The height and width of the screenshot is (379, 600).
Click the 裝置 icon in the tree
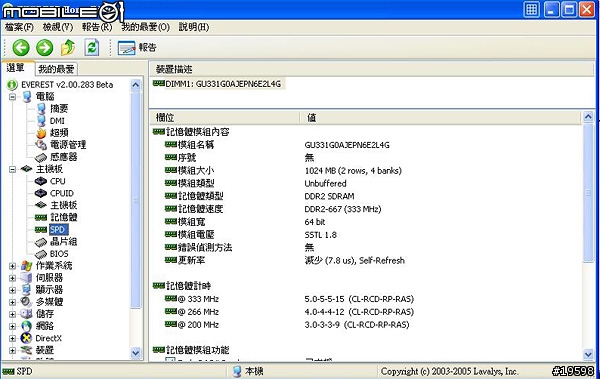point(26,350)
